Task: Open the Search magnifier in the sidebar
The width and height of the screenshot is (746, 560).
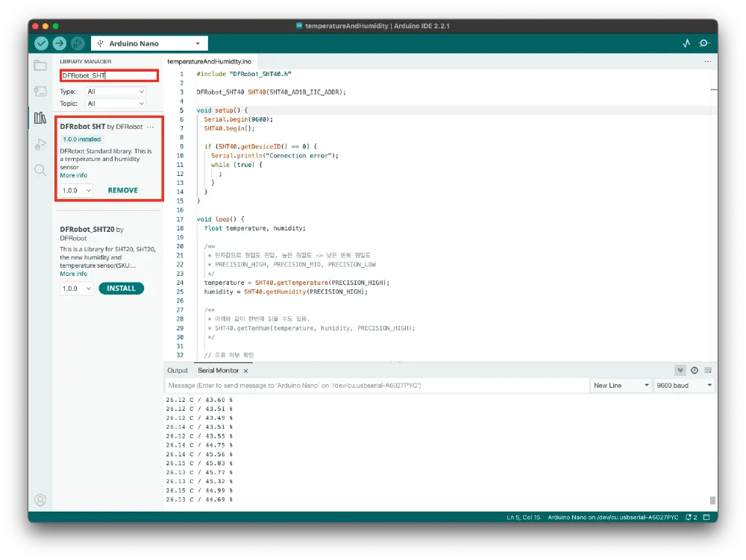Action: [x=40, y=170]
